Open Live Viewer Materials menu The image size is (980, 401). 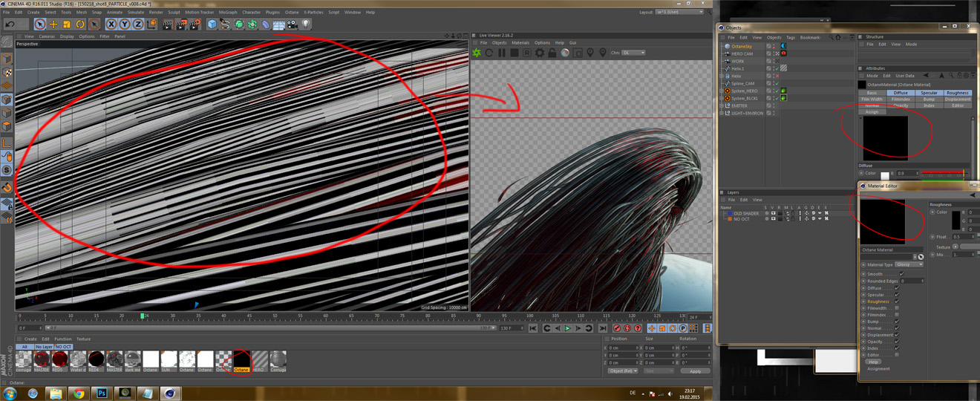tap(520, 43)
